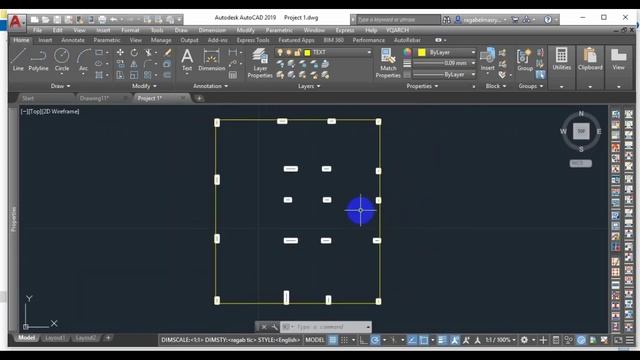
Task: Select the Arc tool
Action: pos(84,60)
